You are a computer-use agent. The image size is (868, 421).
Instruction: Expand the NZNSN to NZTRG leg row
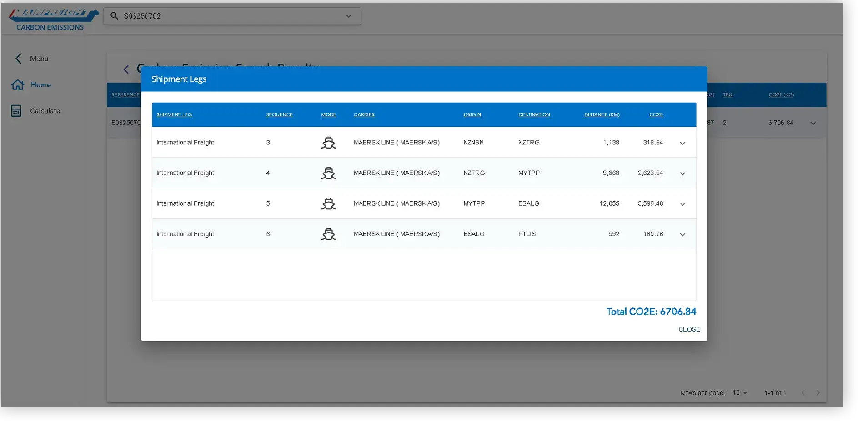coord(682,143)
